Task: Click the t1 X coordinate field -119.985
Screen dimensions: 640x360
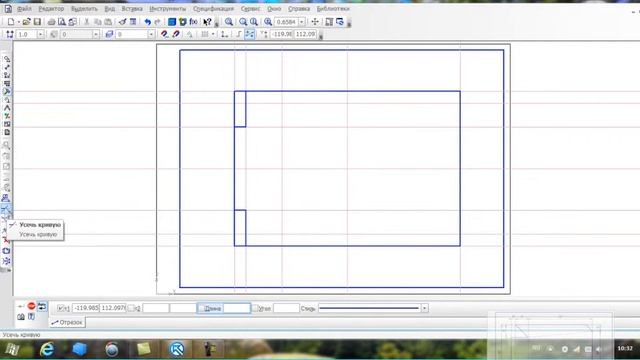Action: click(x=86, y=308)
